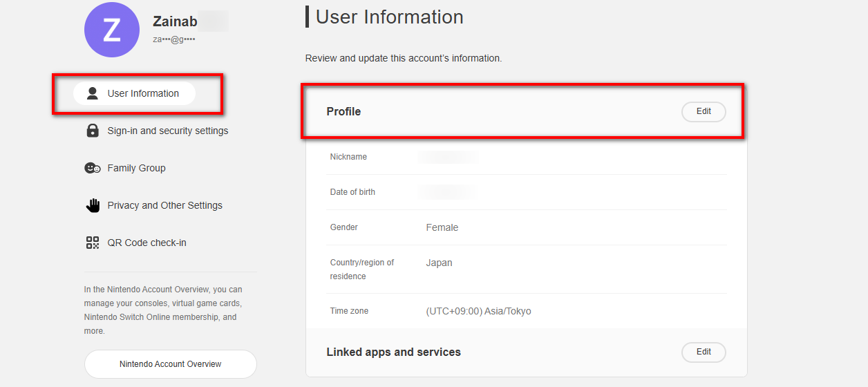Image resolution: width=868 pixels, height=387 pixels.
Task: Edit the Profile section
Action: (x=704, y=111)
